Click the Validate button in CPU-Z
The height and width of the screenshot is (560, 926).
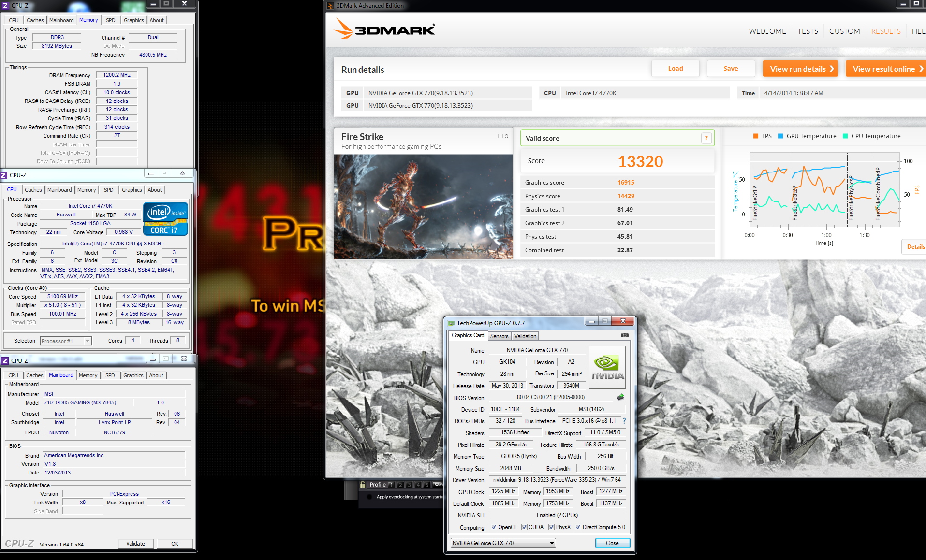(135, 544)
